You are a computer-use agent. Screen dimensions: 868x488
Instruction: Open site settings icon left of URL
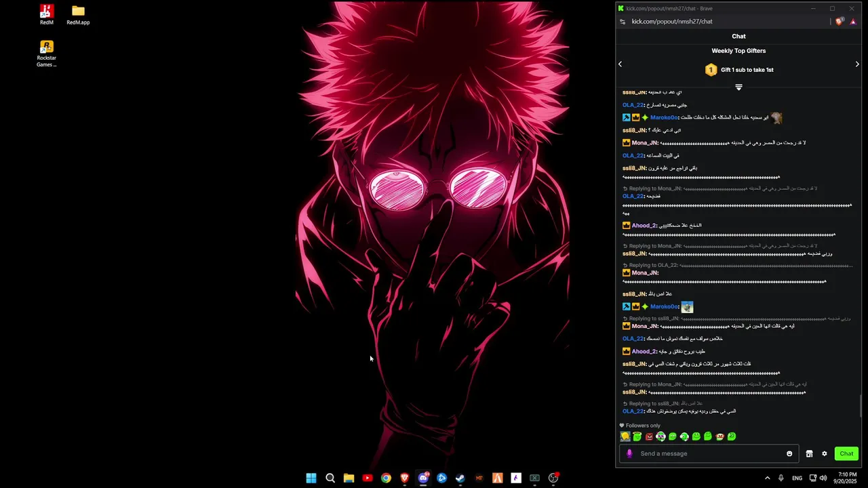[623, 22]
